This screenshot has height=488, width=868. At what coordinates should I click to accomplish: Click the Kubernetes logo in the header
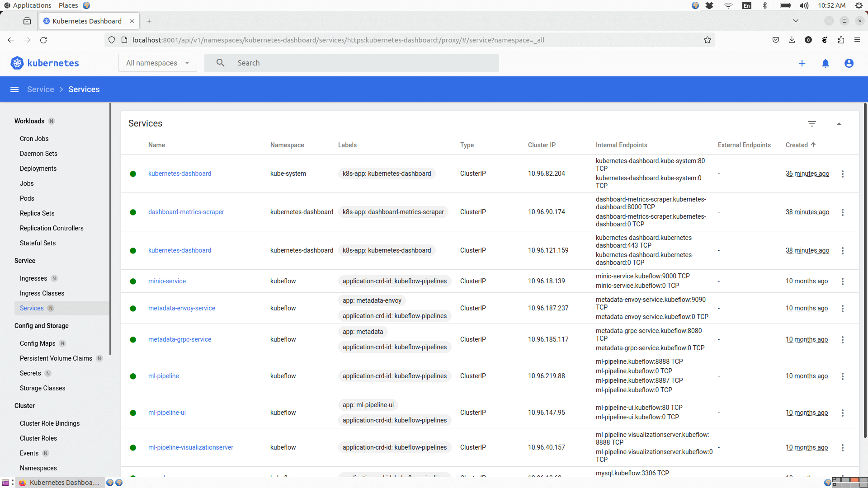(x=17, y=63)
